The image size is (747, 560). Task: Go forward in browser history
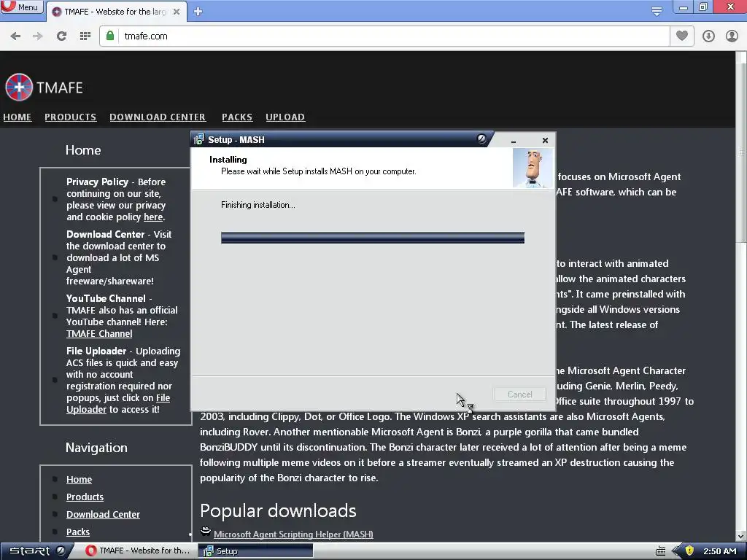click(x=38, y=36)
